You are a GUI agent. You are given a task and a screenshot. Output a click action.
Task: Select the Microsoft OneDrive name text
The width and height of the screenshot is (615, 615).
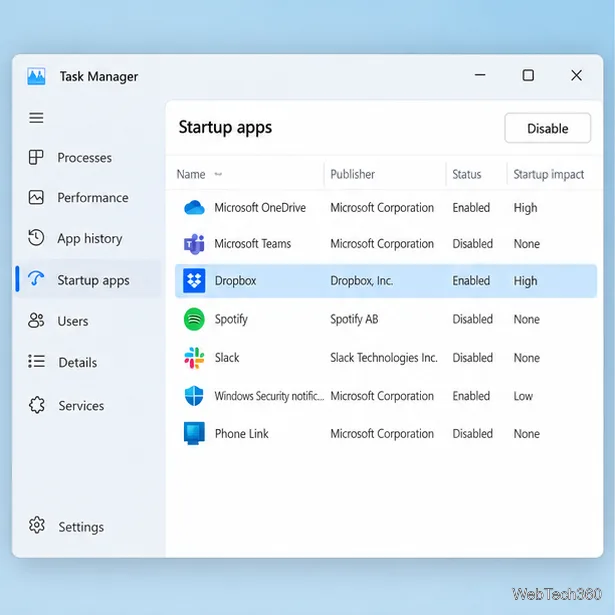tap(260, 207)
